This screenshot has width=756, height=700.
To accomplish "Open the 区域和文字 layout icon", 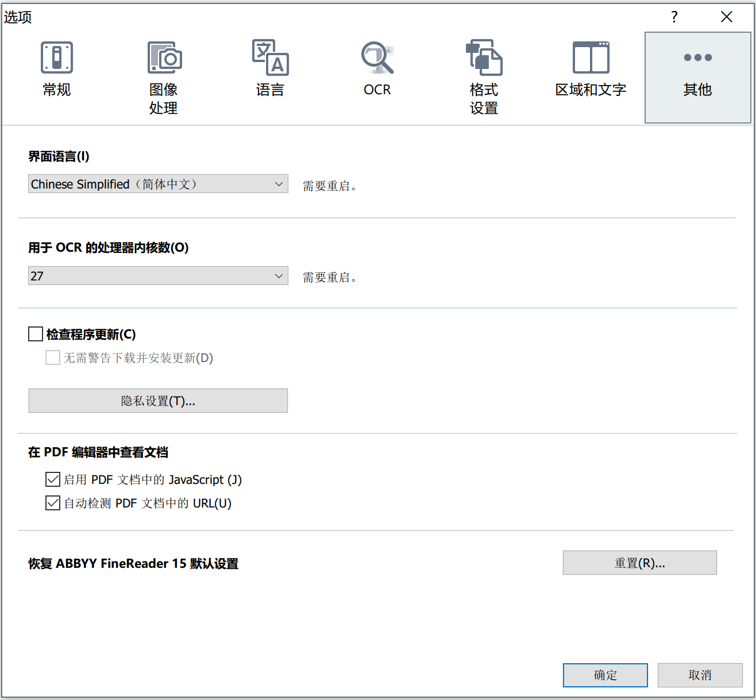I will coord(591,57).
